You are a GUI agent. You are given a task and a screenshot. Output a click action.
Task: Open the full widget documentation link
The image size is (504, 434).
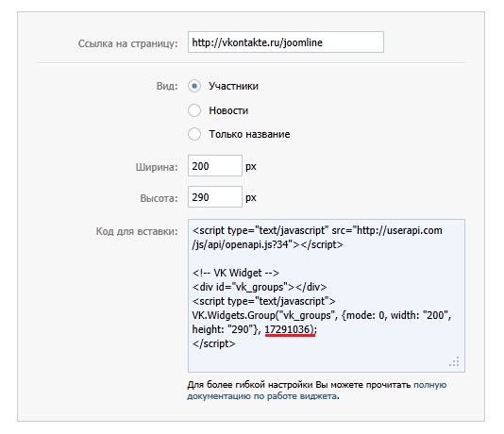[x=316, y=391]
